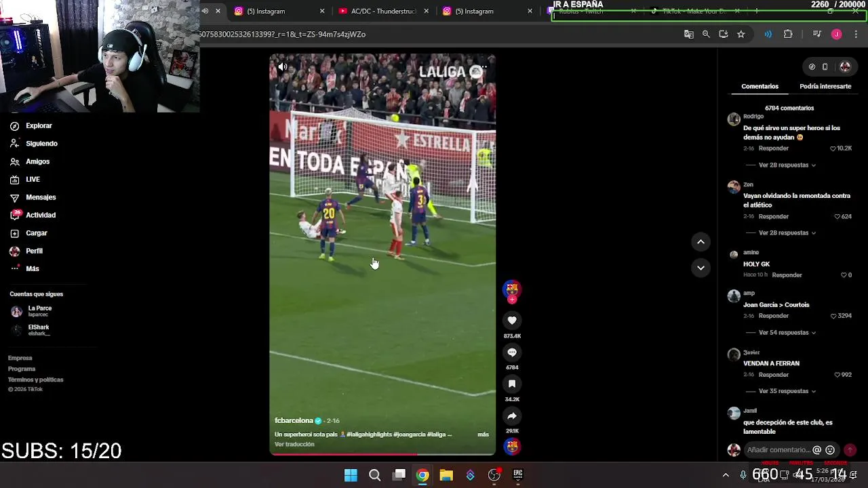The image size is (868, 488).
Task: Toggle video sound with the speaker icon
Action: pos(283,66)
